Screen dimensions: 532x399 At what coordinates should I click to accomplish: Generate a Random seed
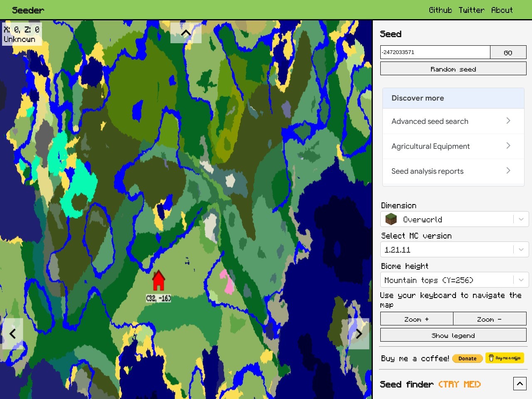click(453, 69)
